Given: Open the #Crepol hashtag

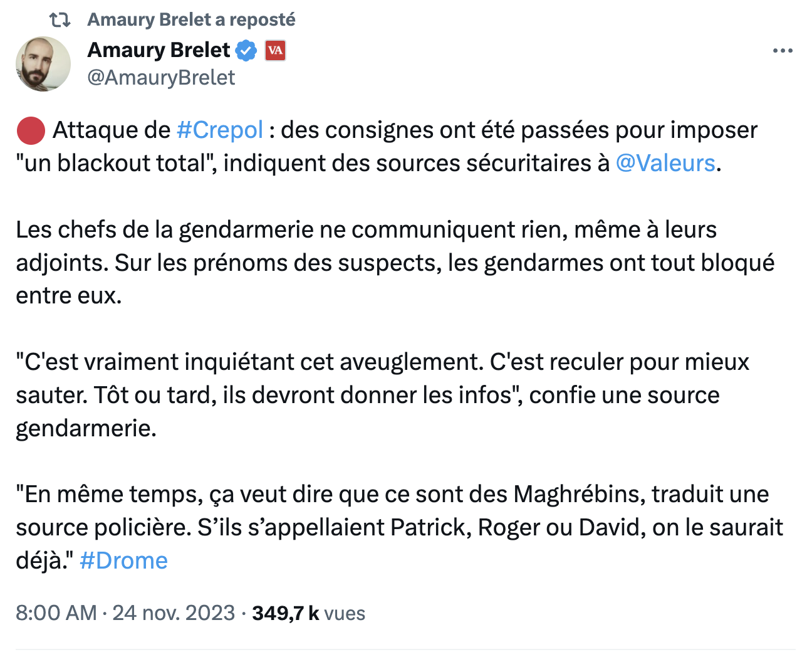Looking at the screenshot, I should click(x=220, y=130).
